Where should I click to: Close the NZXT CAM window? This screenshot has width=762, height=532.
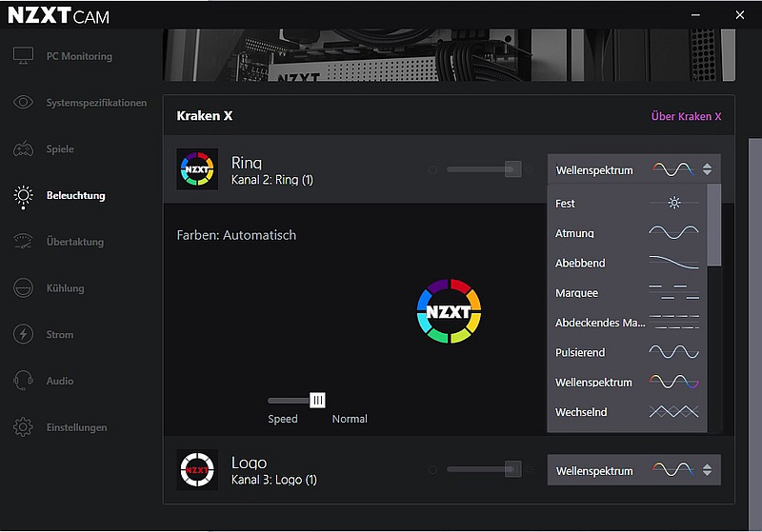coord(740,15)
